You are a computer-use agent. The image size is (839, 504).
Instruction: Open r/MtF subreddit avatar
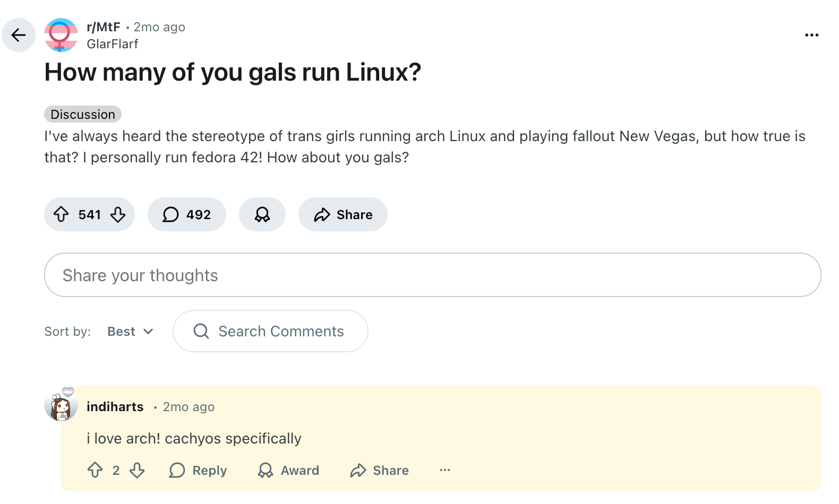coord(61,35)
